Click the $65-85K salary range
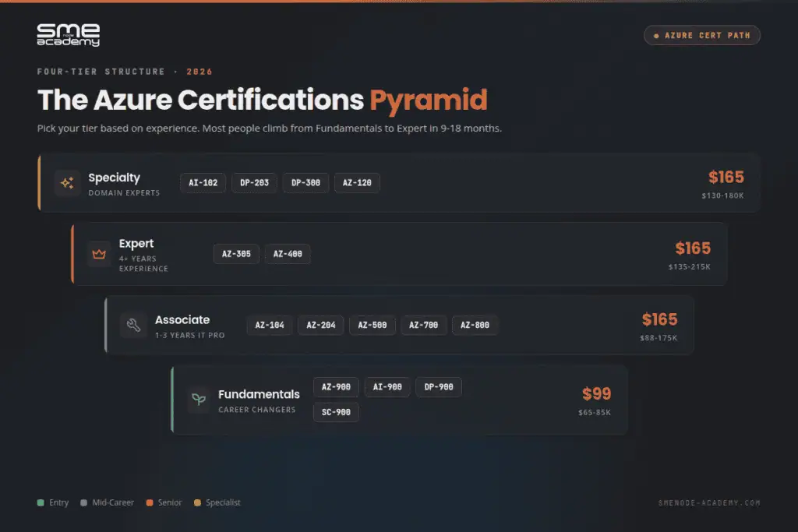The width and height of the screenshot is (798, 532). click(595, 413)
